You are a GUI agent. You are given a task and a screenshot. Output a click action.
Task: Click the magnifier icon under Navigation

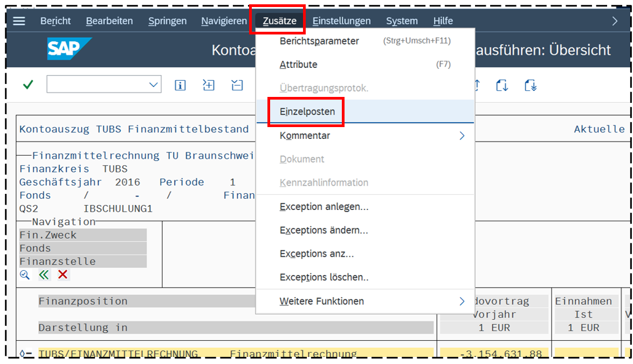25,275
